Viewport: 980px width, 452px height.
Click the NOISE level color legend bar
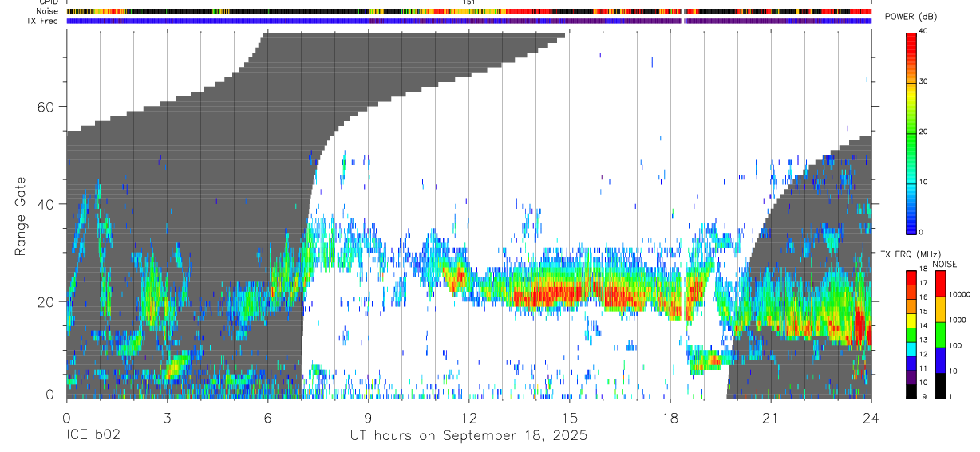[940, 335]
